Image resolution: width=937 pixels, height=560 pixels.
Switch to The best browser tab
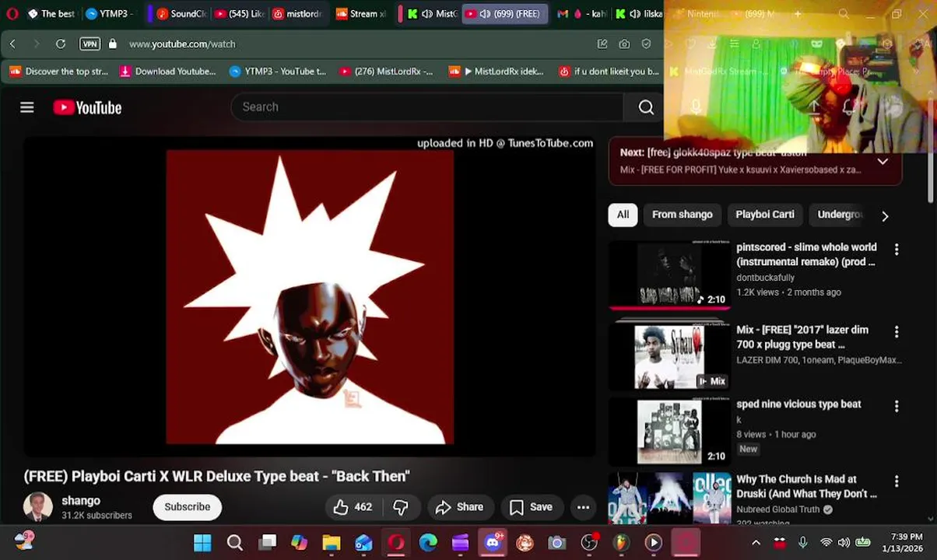click(51, 13)
